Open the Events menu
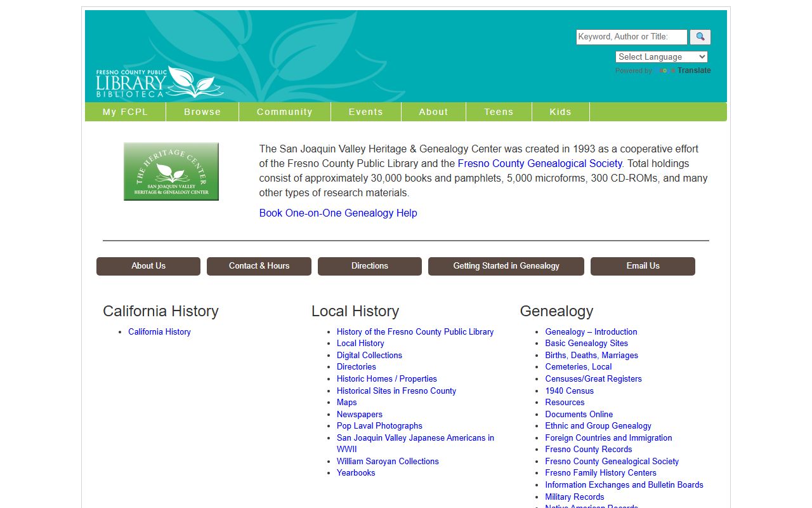Screen dimensions: 812x508 366,112
